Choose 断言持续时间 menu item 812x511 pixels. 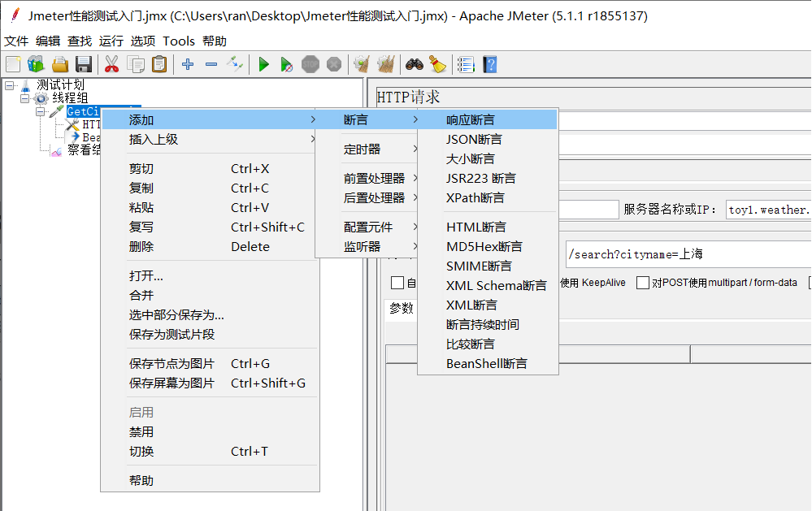tap(488, 325)
